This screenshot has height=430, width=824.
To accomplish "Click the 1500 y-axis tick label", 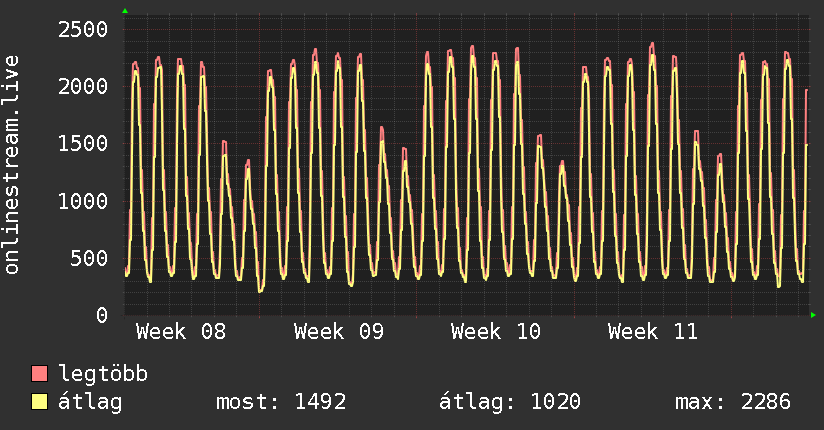I will [x=82, y=144].
